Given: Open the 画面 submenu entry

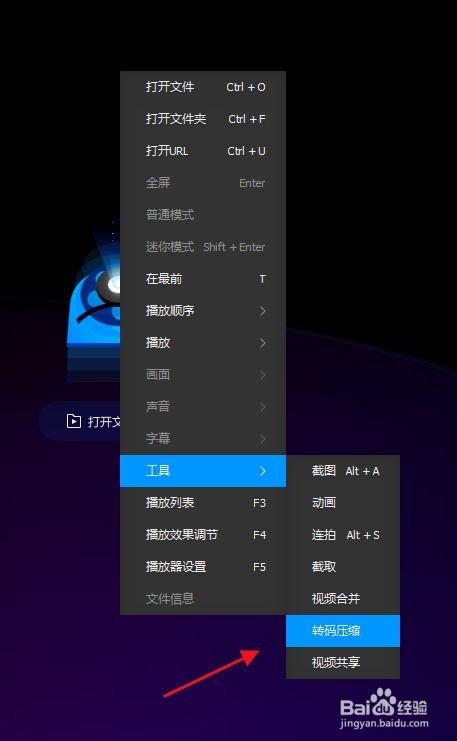Looking at the screenshot, I should pyautogui.click(x=203, y=375).
